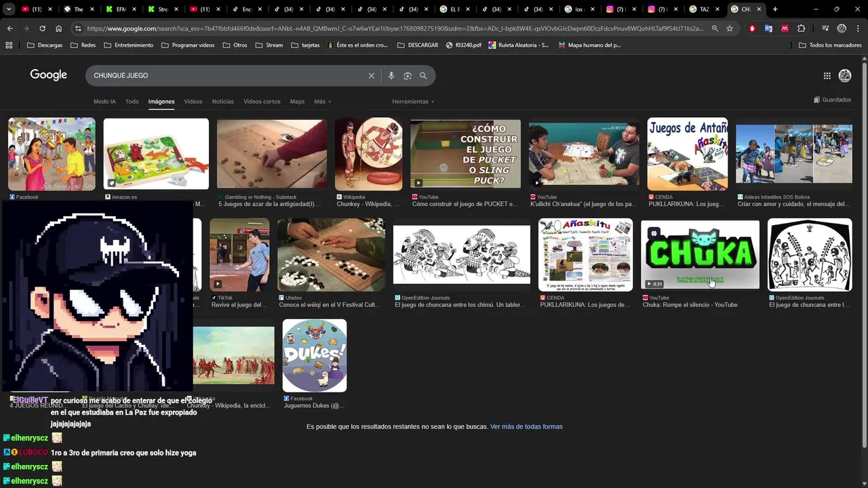This screenshot has width=868, height=488.
Task: Expand the Más dropdown
Action: click(x=322, y=102)
